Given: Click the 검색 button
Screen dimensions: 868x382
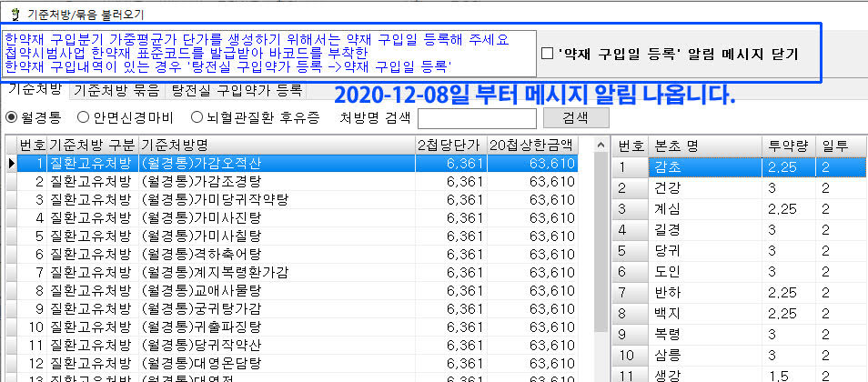Looking at the screenshot, I should point(575,117).
